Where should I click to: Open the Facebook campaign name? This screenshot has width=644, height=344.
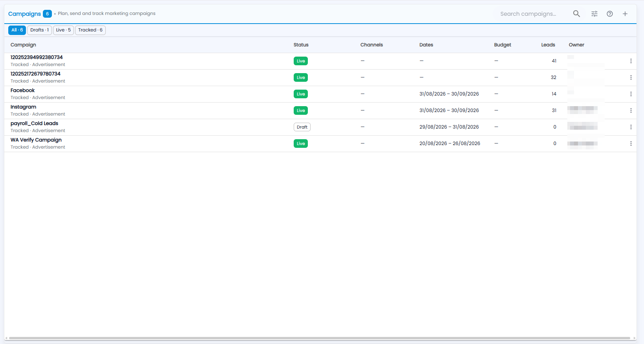22,90
